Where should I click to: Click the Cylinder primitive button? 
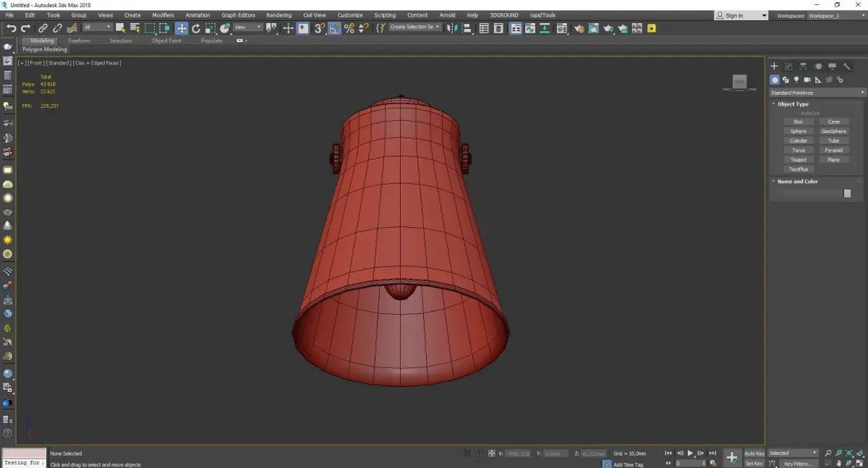(798, 141)
